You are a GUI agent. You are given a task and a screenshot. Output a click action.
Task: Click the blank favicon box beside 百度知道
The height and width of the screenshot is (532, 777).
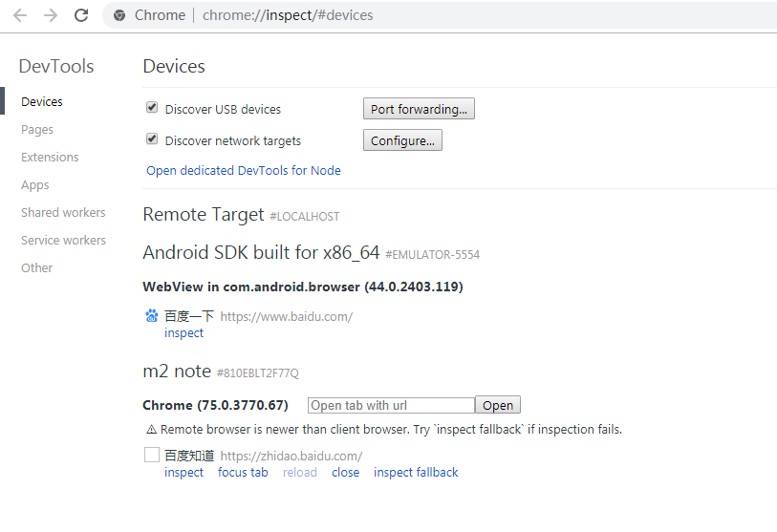coord(152,455)
